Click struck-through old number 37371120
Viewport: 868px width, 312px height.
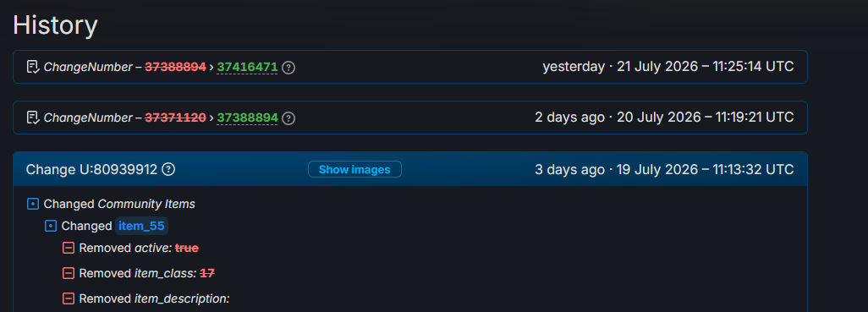click(175, 118)
